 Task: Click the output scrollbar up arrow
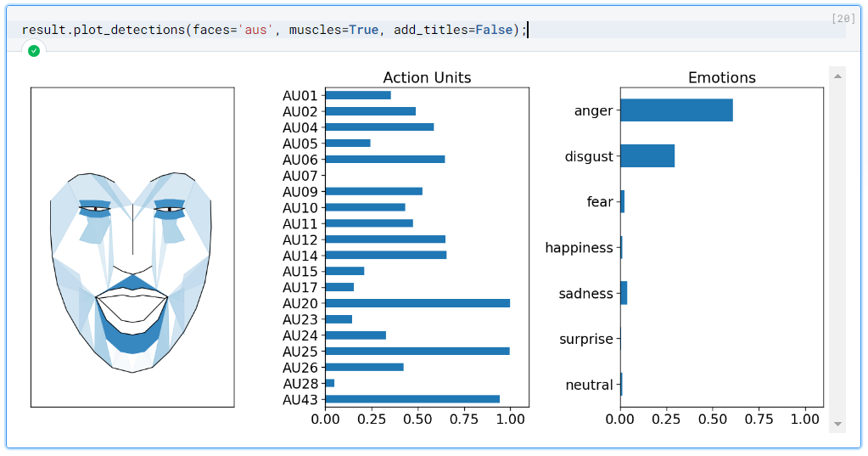pos(837,76)
